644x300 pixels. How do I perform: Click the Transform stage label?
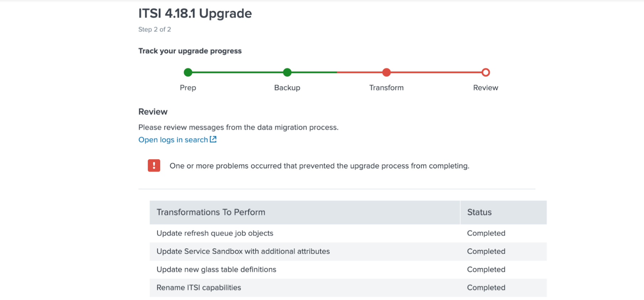coord(386,87)
